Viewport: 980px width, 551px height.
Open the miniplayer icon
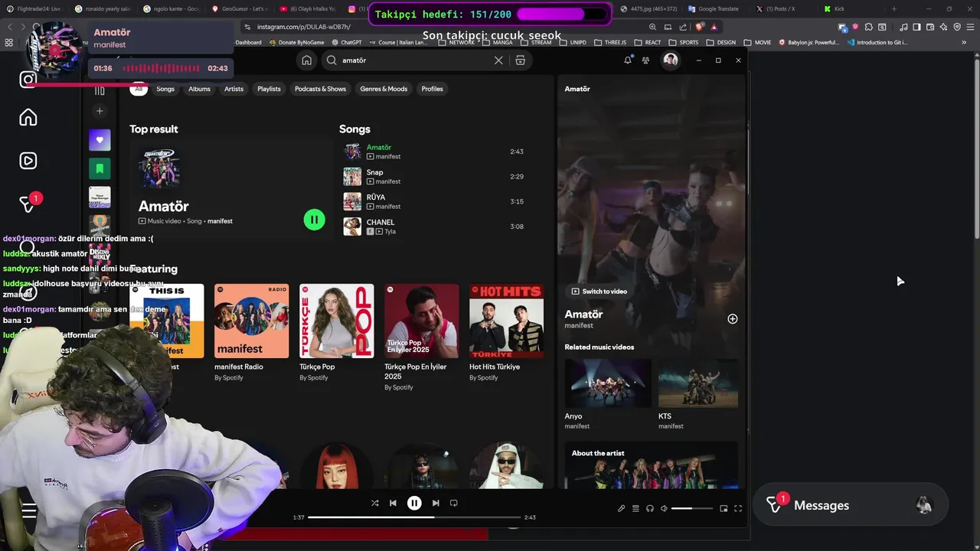[x=724, y=508]
